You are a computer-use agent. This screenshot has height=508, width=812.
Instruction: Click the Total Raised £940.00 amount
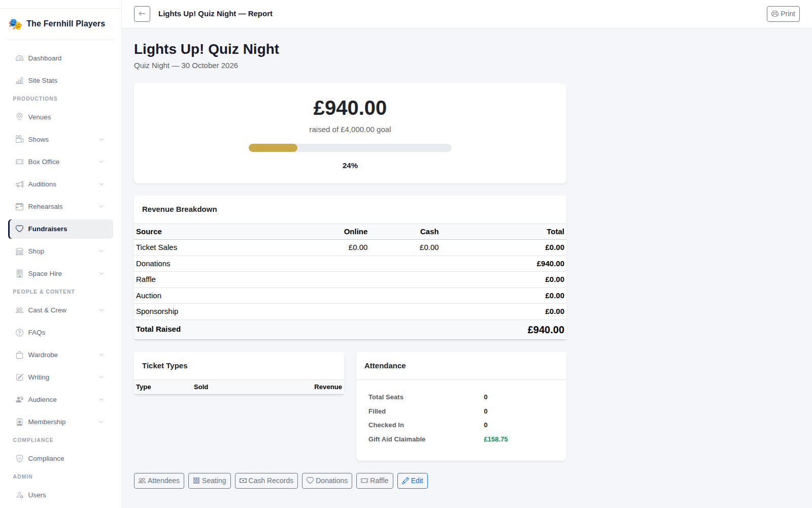546,330
